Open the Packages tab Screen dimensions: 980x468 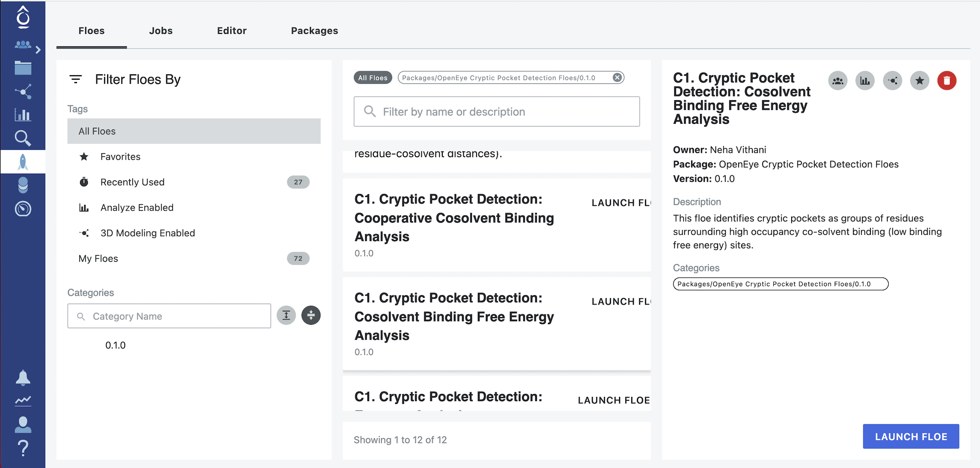click(x=314, y=30)
